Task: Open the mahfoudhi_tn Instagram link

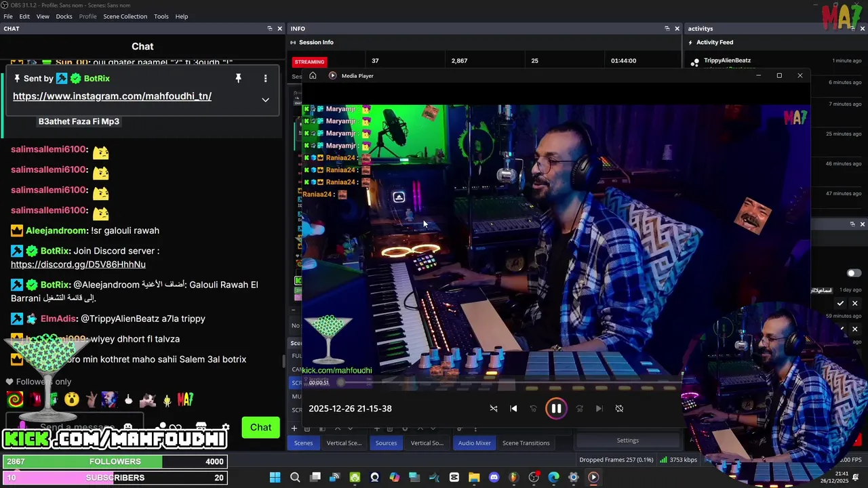Action: (112, 96)
